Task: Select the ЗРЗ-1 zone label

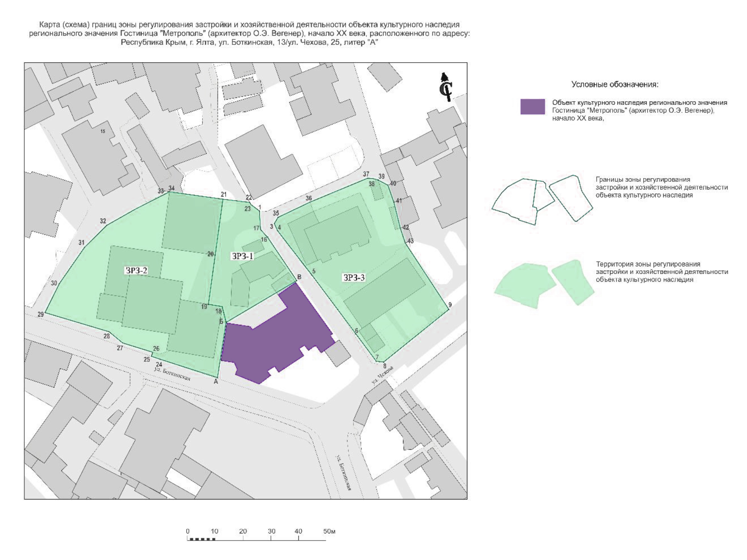Action: pyautogui.click(x=242, y=256)
